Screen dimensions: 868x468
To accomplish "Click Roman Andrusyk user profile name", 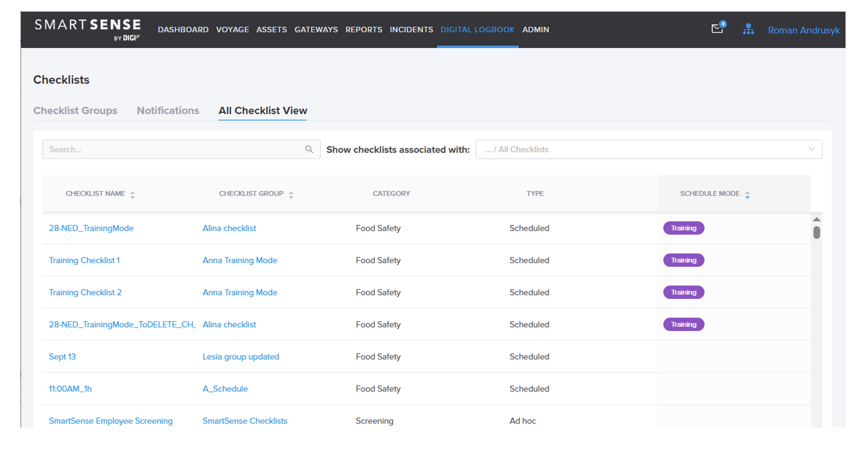I will [x=803, y=30].
